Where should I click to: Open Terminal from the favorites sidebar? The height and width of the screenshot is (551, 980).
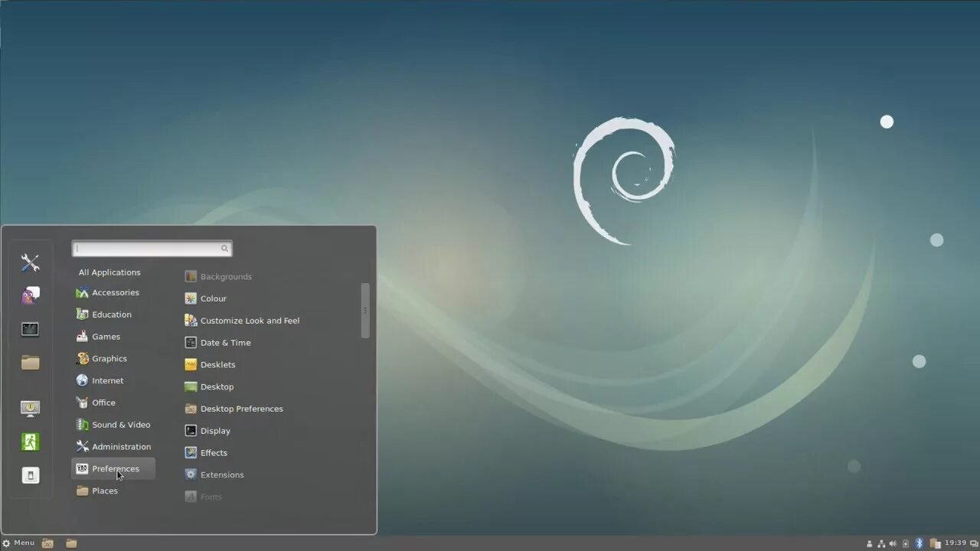pyautogui.click(x=30, y=329)
